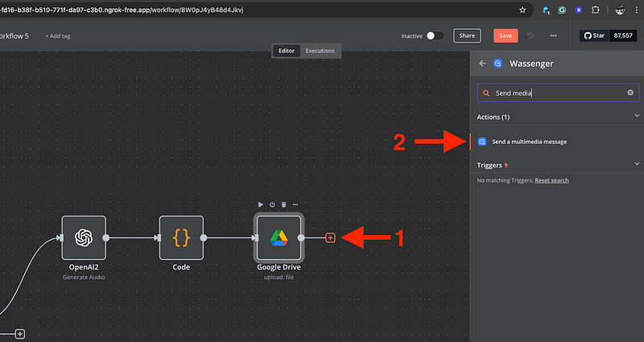Click the OpenAI2 node icon
644x342 pixels.
84,237
